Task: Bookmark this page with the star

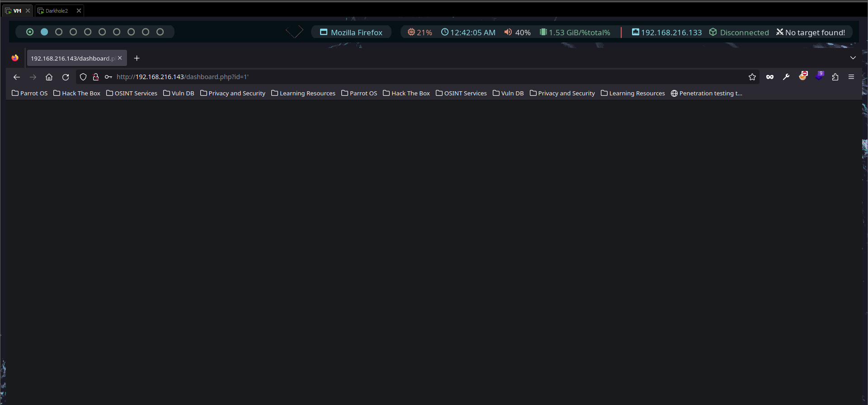Action: [x=752, y=77]
